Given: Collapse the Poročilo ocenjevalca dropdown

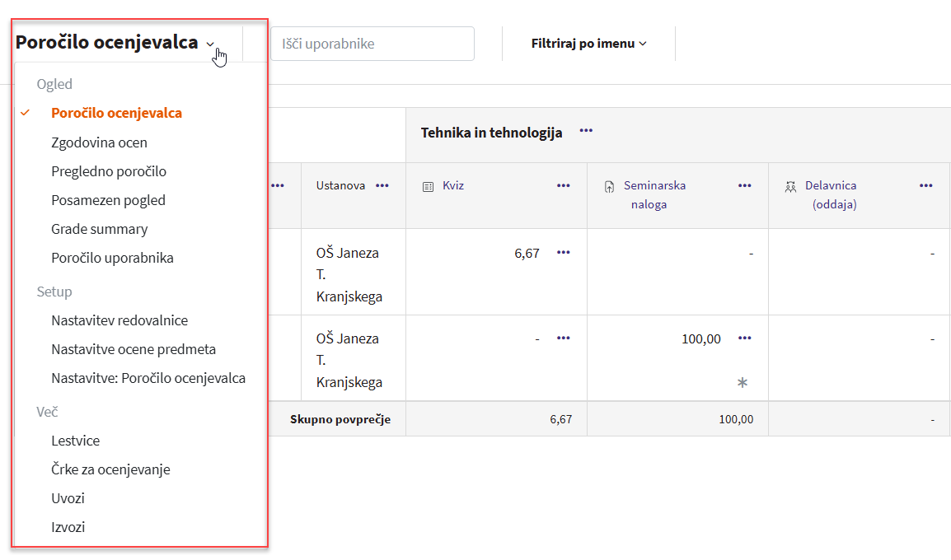Looking at the screenshot, I should pos(115,43).
